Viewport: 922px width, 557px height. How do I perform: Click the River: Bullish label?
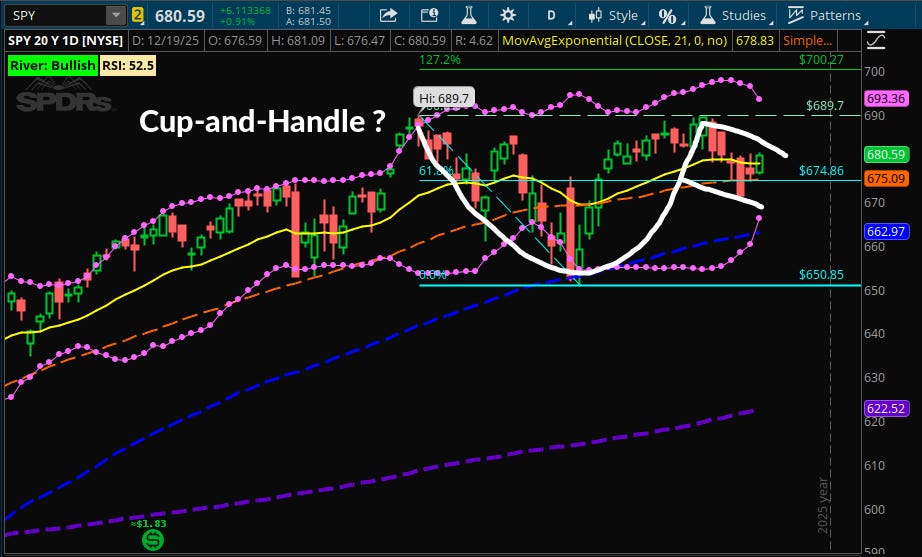[52, 65]
